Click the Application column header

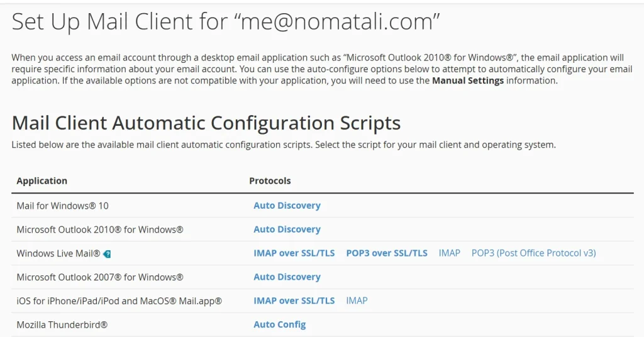coord(42,181)
